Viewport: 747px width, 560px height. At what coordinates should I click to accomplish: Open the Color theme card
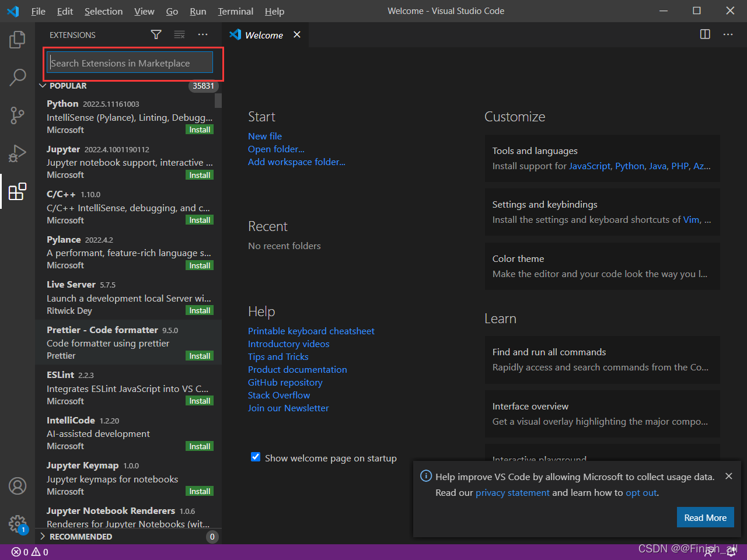pos(602,266)
